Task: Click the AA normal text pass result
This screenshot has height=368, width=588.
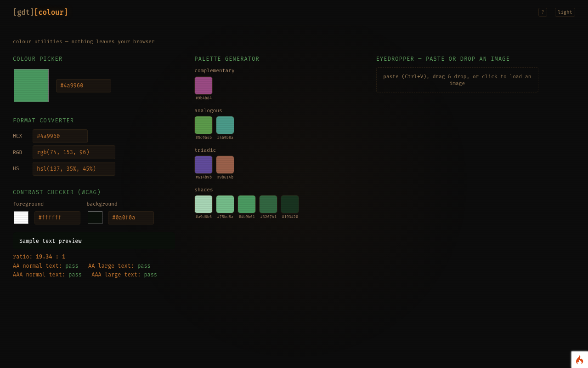Action: 45,266
